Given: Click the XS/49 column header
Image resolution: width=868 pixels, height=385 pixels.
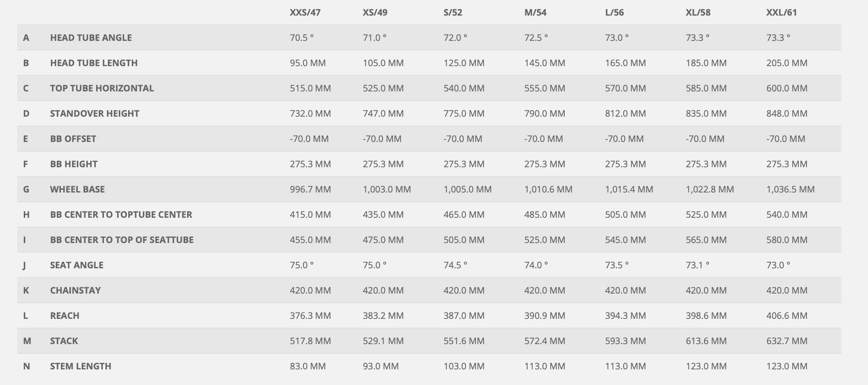Looking at the screenshot, I should pyautogui.click(x=375, y=12).
